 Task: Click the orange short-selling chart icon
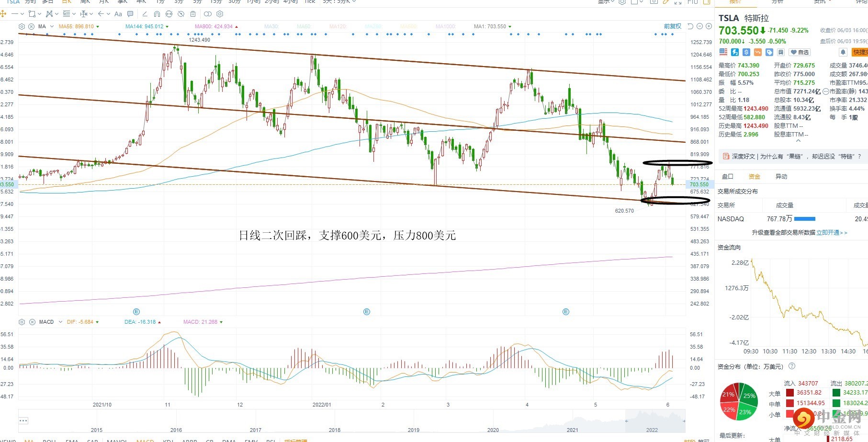tap(758, 52)
